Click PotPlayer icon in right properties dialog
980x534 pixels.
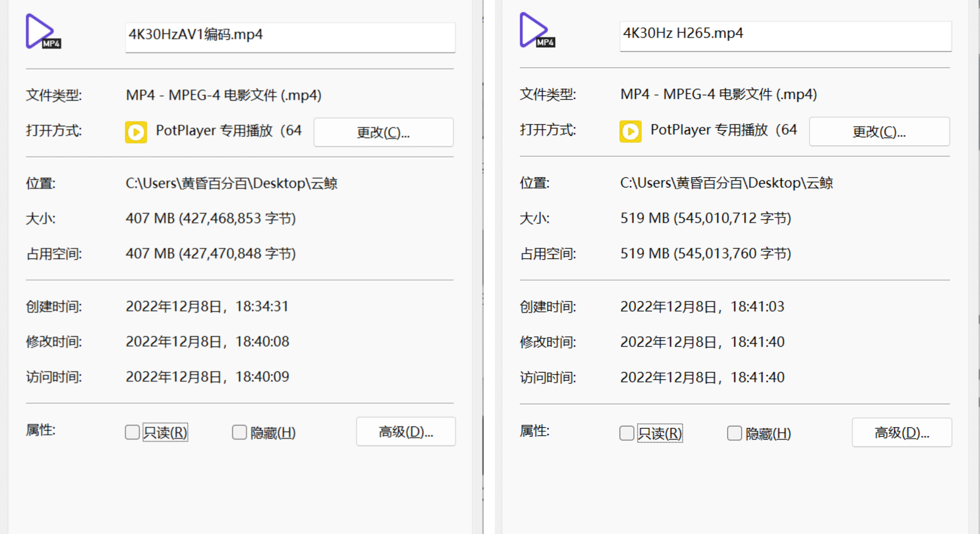pos(630,131)
